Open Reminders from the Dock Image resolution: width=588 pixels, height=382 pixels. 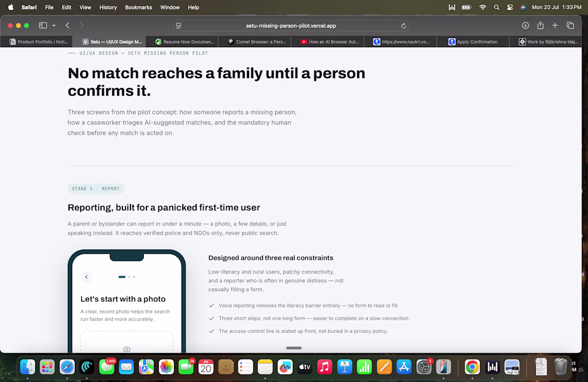[246, 367]
